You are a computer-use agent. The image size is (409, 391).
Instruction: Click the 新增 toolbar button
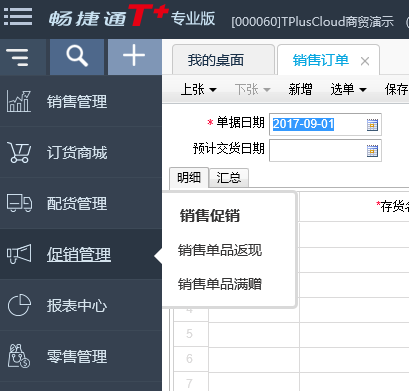300,89
